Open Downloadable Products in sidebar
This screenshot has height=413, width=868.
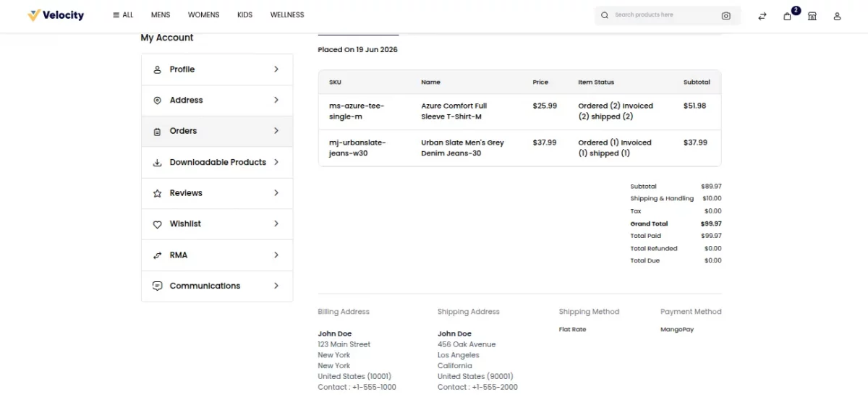pos(217,162)
